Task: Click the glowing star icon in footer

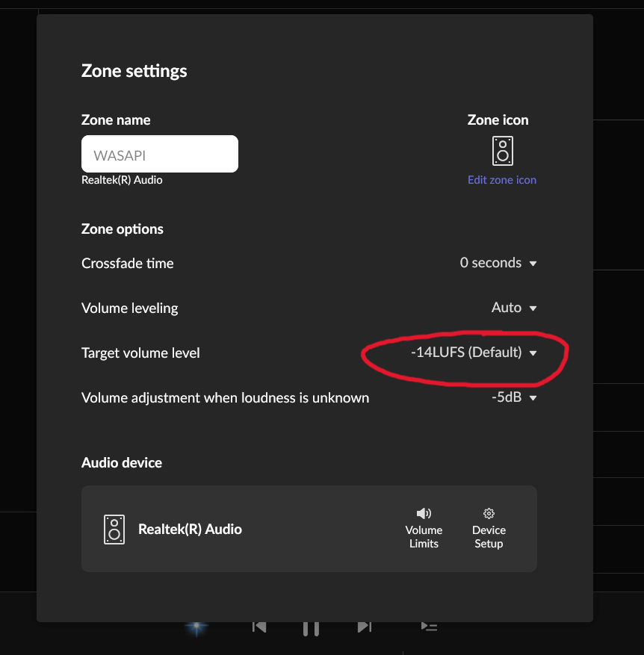Action: 196,627
